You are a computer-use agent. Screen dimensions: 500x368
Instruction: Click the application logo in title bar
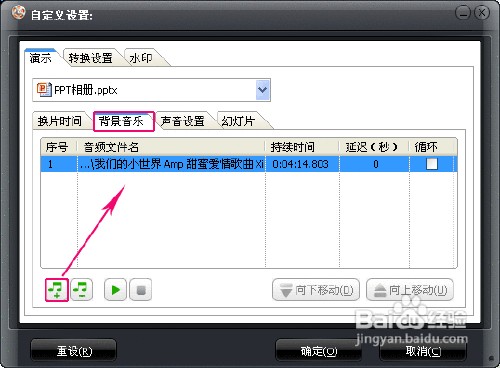(x=18, y=13)
